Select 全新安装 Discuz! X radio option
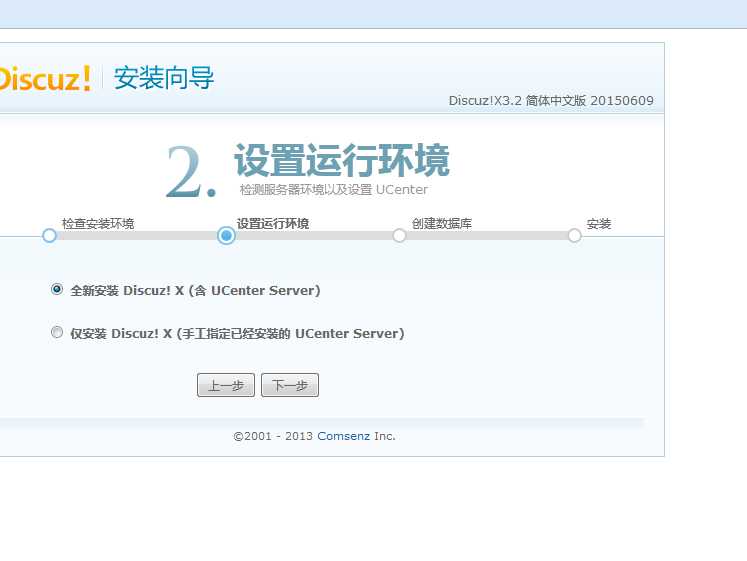This screenshot has width=747, height=561. point(57,289)
